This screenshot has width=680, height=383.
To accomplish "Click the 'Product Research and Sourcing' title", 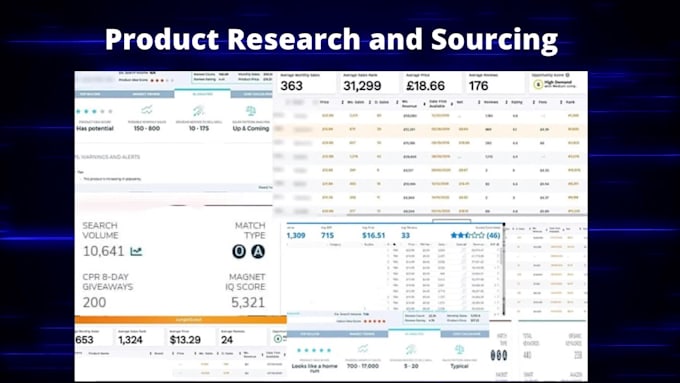I will [331, 40].
